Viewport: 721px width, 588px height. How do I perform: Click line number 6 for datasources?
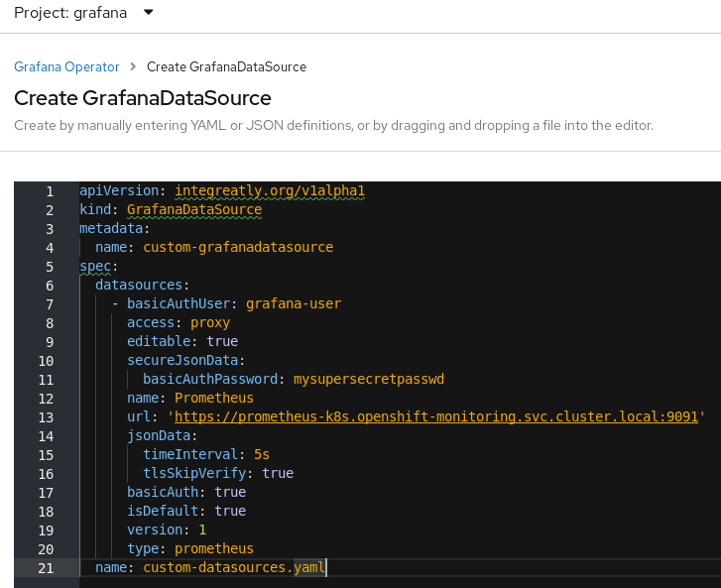(x=49, y=285)
